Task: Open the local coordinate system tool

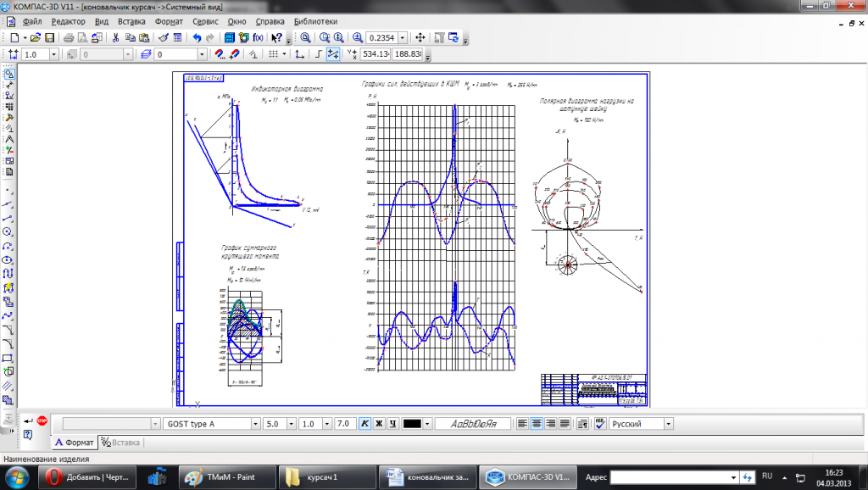Action: pos(299,54)
